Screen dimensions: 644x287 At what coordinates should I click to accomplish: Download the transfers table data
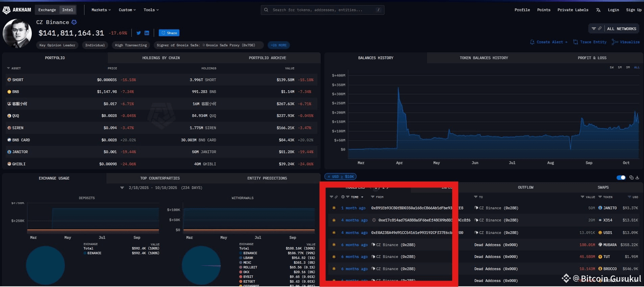pyautogui.click(x=637, y=177)
